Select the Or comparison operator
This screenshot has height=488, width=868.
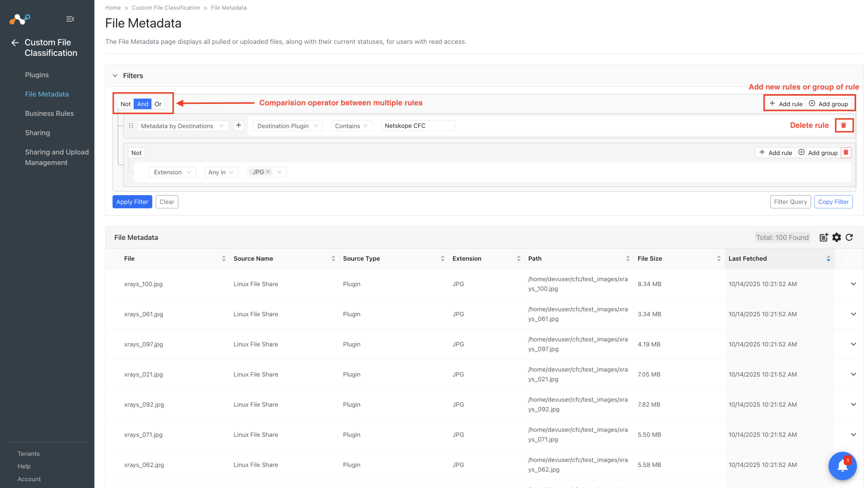[158, 104]
